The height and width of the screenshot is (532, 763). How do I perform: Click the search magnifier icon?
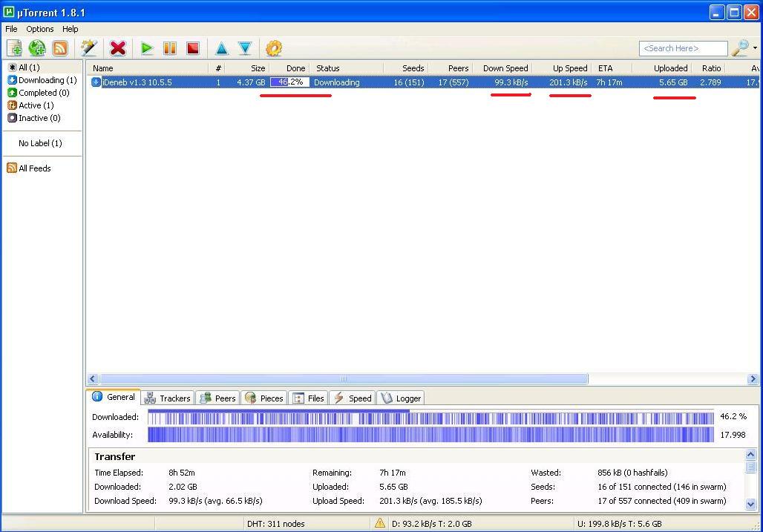click(741, 47)
